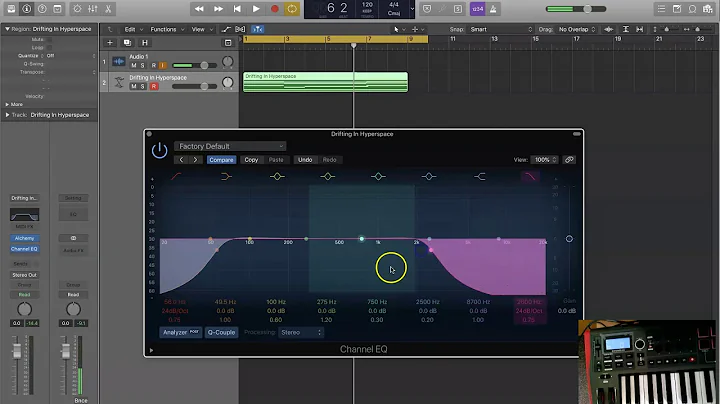
Task: Open the Mixer faders icon
Action: point(93,9)
